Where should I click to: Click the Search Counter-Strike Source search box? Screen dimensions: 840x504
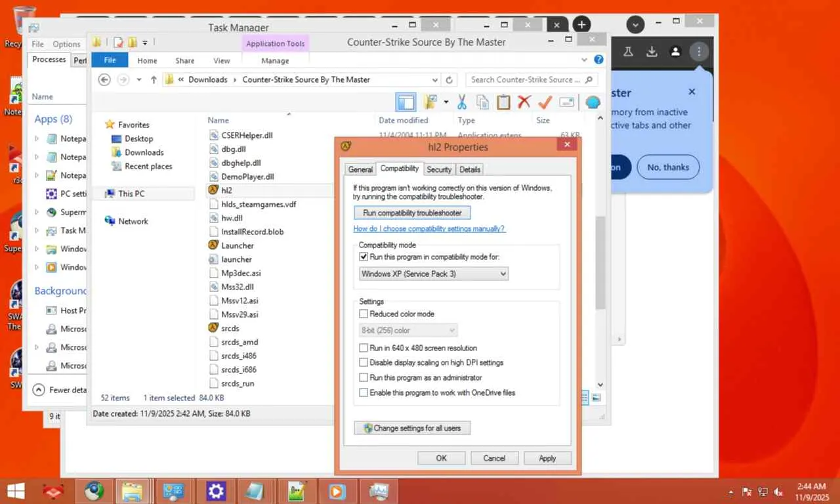tap(531, 80)
